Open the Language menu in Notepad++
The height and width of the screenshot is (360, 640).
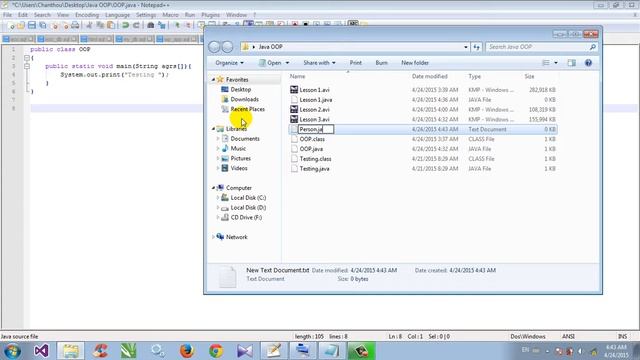click(117, 15)
